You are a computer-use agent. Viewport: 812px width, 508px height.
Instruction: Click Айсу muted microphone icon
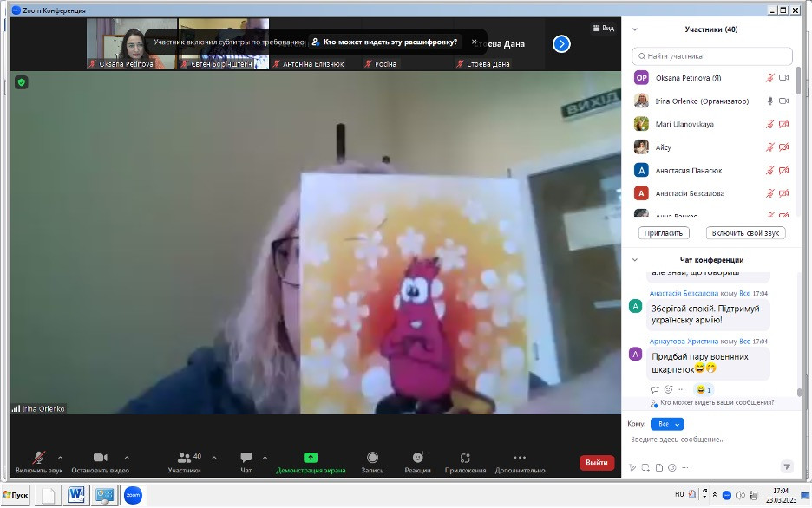pyautogui.click(x=770, y=147)
